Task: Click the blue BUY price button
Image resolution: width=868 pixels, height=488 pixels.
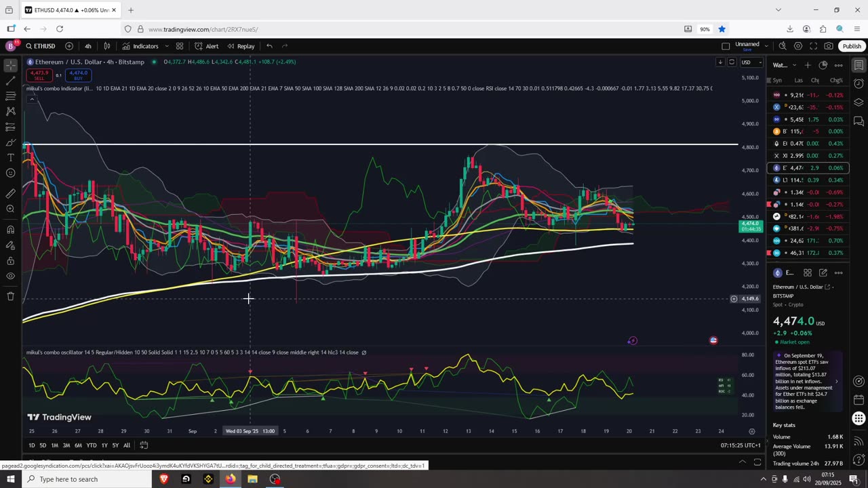Action: [x=78, y=75]
